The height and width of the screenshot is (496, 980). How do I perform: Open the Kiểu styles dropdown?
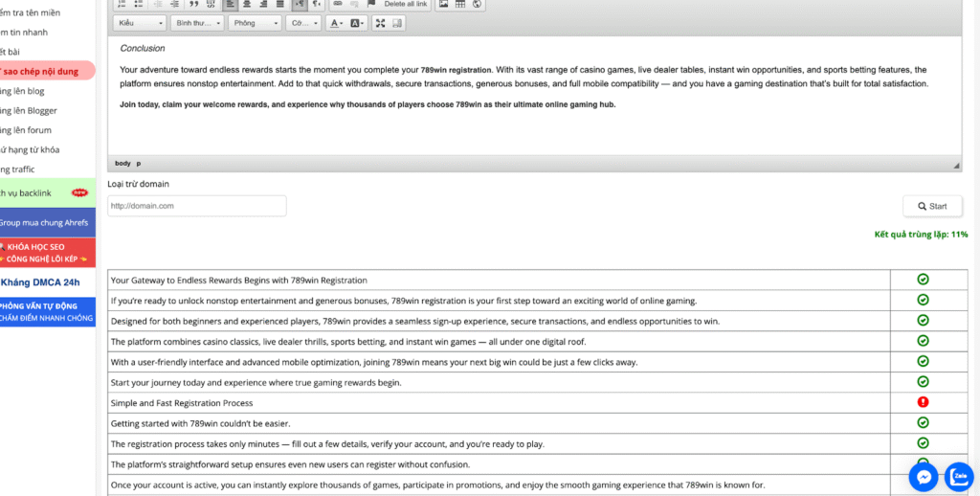139,23
